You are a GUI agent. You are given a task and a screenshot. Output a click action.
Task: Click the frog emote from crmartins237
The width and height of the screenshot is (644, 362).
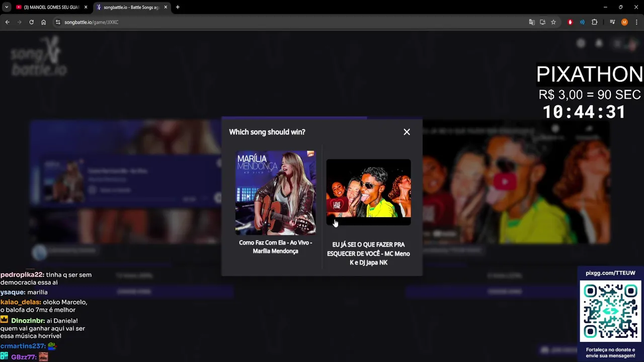click(52, 346)
